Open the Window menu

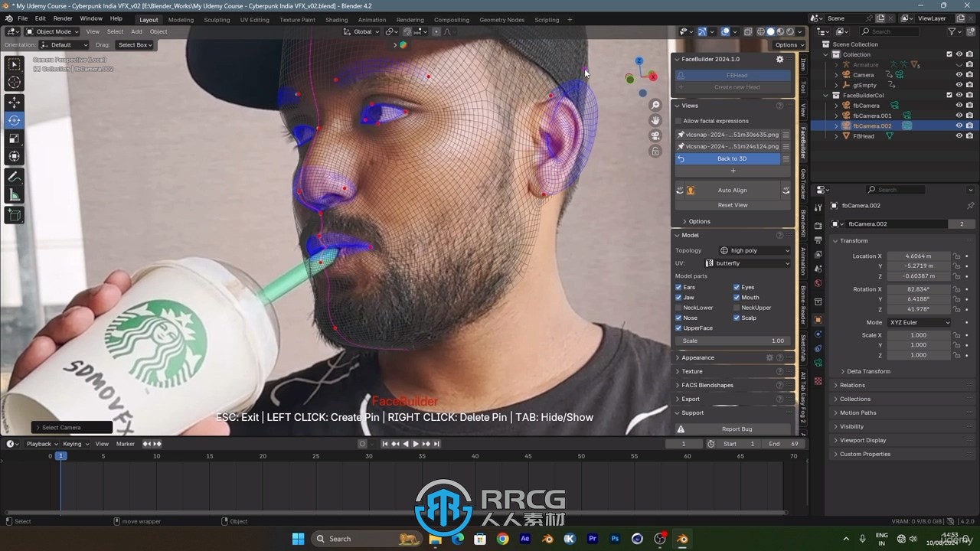pyautogui.click(x=90, y=18)
